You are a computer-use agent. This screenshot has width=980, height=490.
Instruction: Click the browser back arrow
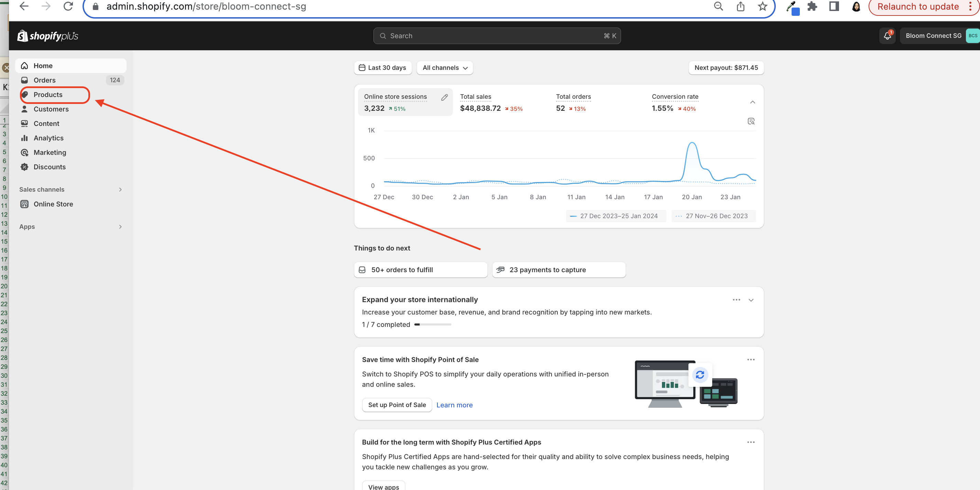[24, 6]
